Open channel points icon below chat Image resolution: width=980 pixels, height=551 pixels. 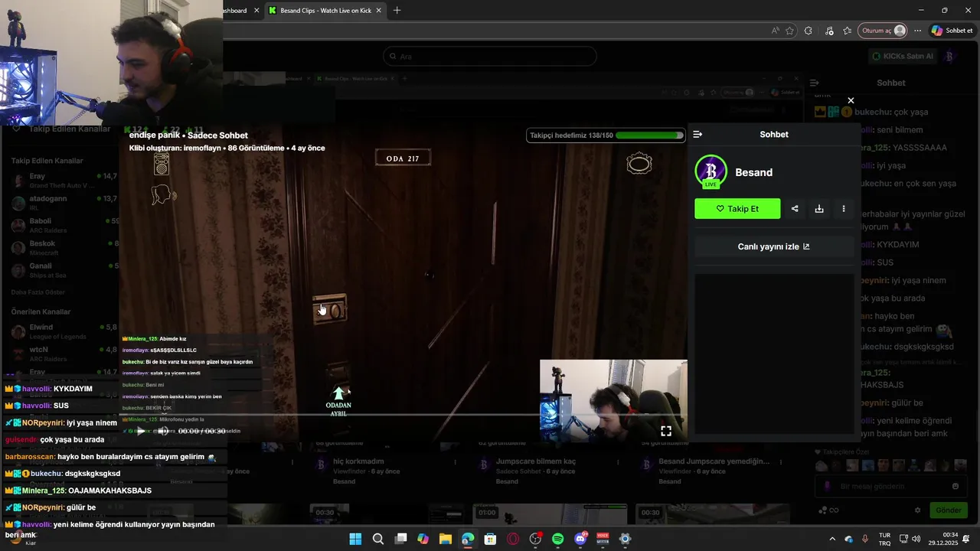coord(828,510)
